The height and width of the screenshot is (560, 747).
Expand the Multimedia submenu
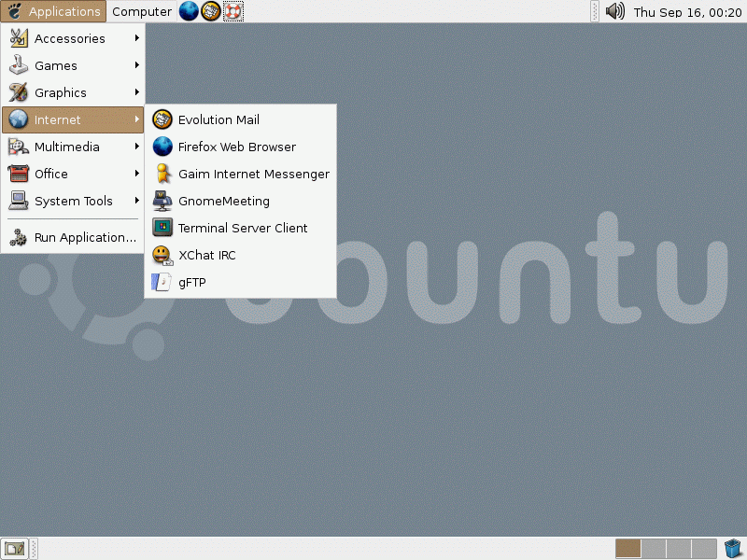pyautogui.click(x=67, y=147)
